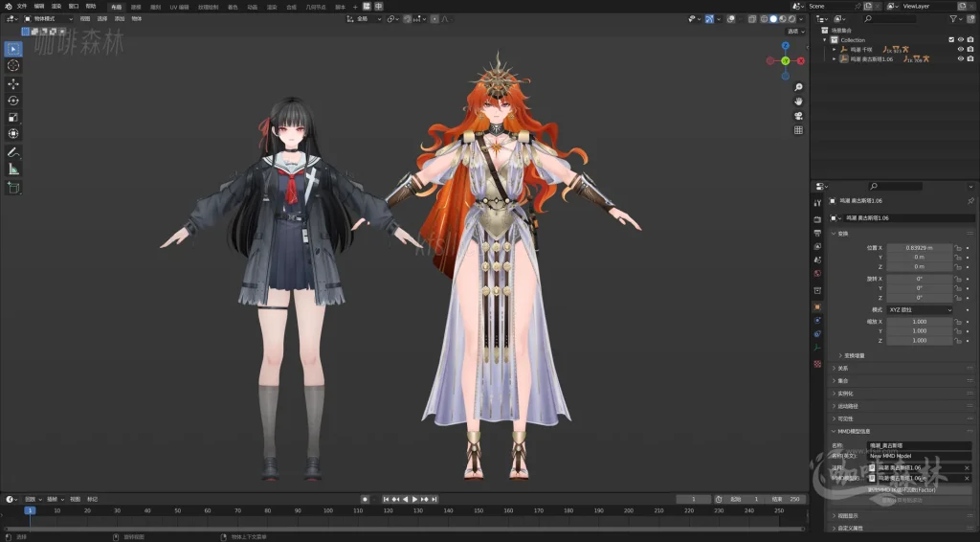Select the Select Box tool
Image resolution: width=980 pixels, height=542 pixels.
click(x=13, y=49)
